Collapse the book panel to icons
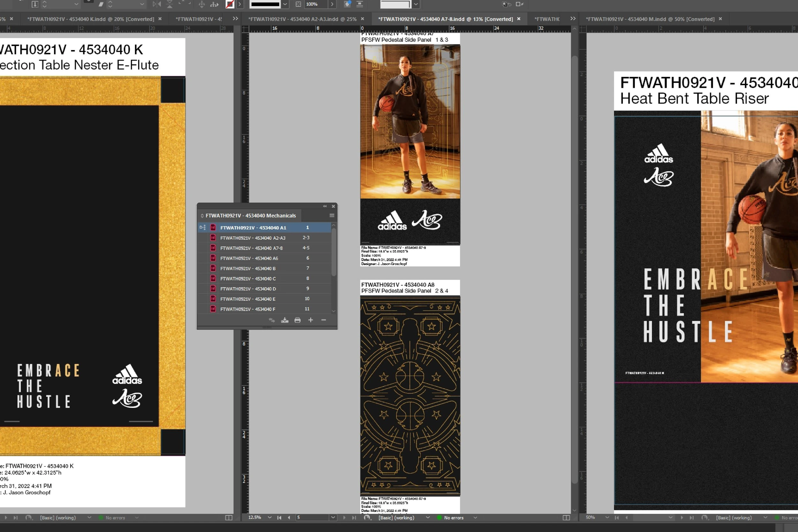798x532 pixels. pyautogui.click(x=325, y=206)
